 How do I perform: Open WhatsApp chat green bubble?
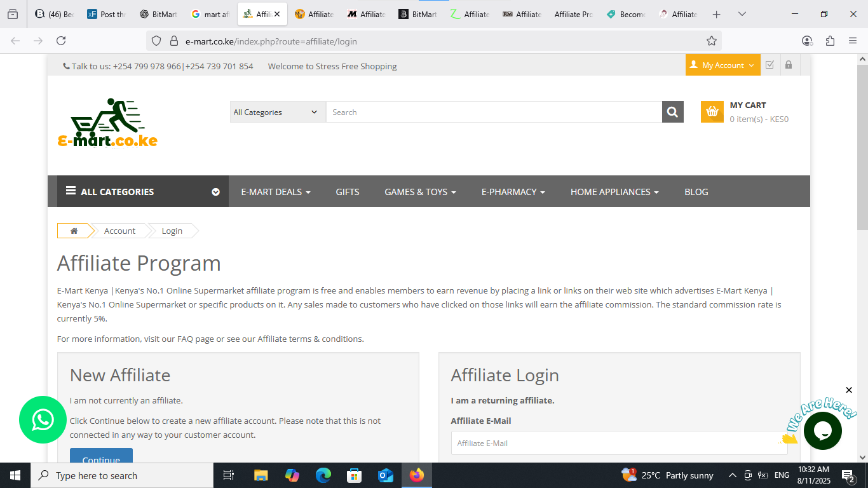pos(43,419)
